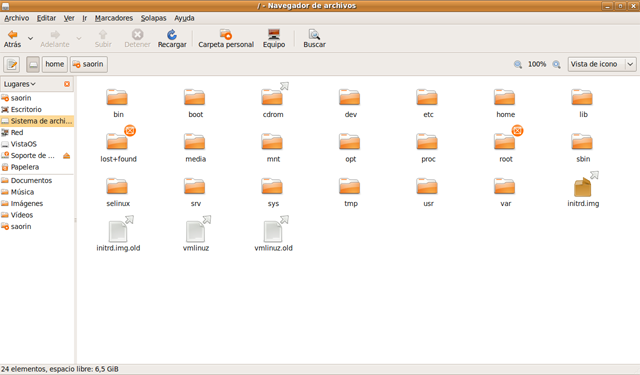The width and height of the screenshot is (640, 375).
Task: Open Documentos bookmark
Action: point(37,180)
